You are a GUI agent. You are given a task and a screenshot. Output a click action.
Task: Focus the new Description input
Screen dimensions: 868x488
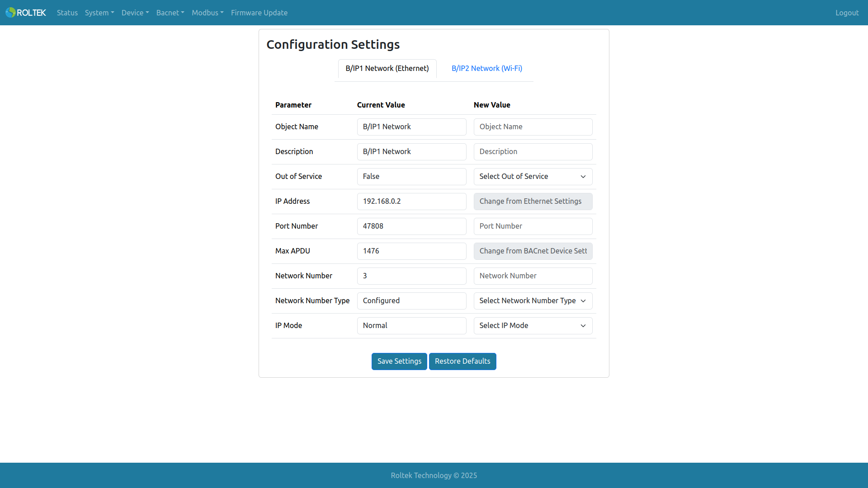pyautogui.click(x=533, y=152)
